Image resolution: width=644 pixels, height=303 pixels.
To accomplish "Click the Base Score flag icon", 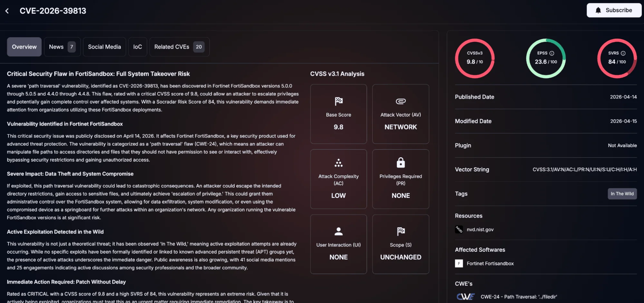I will coord(338,101).
